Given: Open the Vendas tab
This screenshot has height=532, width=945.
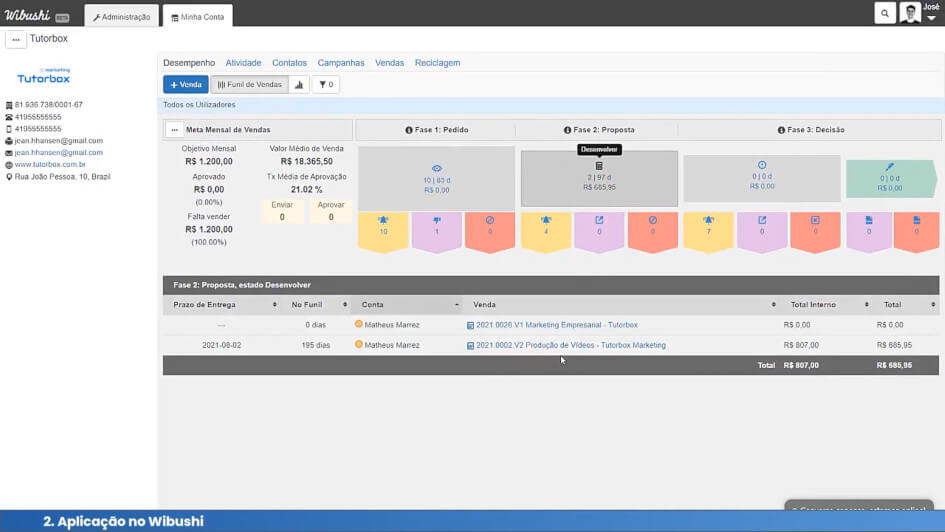Looking at the screenshot, I should [389, 63].
